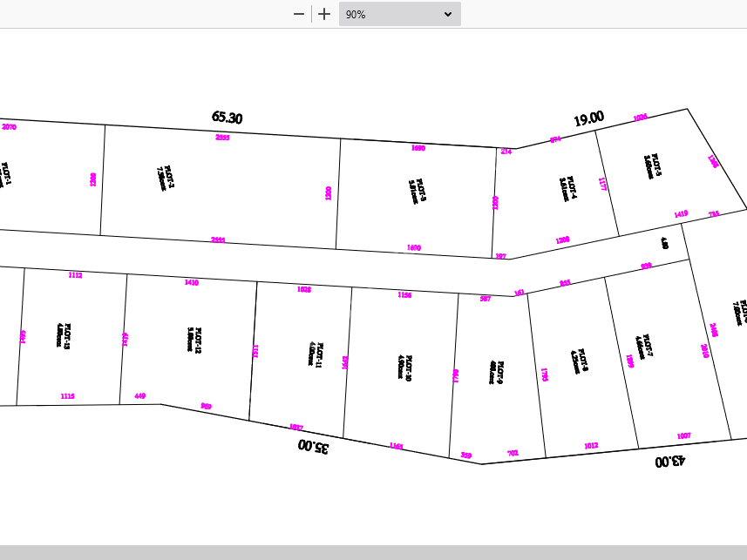The image size is (747, 560).
Task: Click the PLOT-12 label in drawing
Action: (194, 340)
